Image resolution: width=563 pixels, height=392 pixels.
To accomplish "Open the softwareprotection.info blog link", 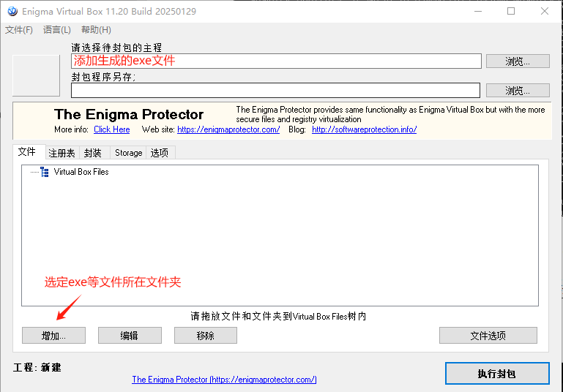I will coord(364,129).
